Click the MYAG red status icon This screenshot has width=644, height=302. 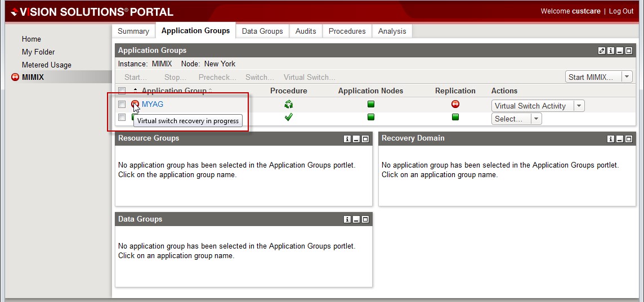[x=135, y=104]
